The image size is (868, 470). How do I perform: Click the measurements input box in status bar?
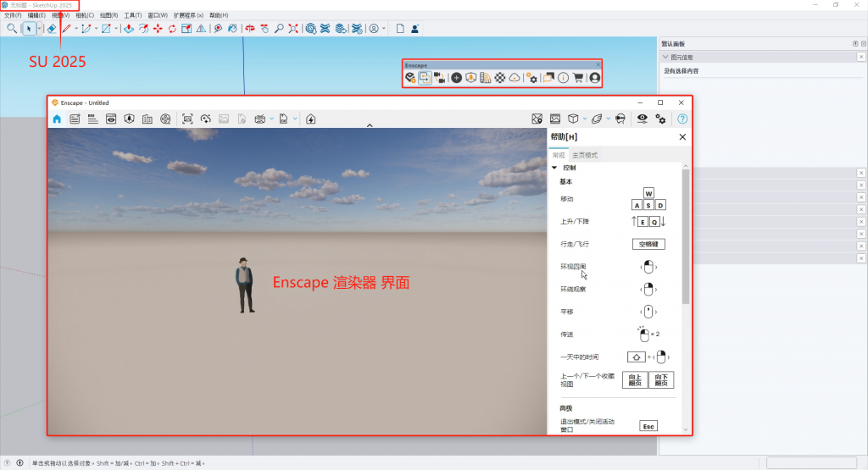click(x=811, y=463)
